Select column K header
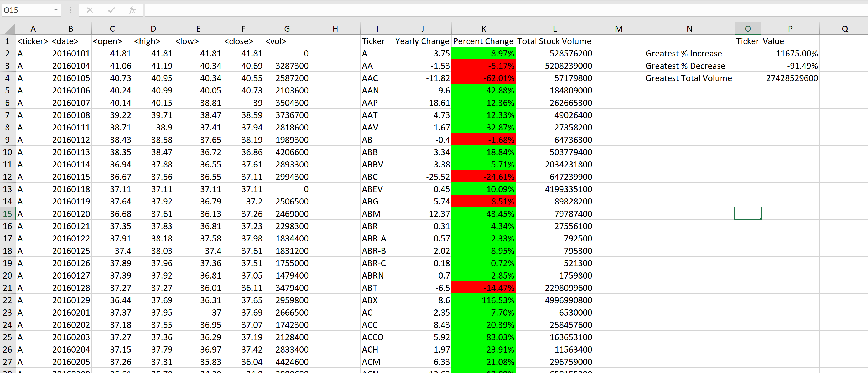Screen dimensions: 868x373 coord(483,29)
